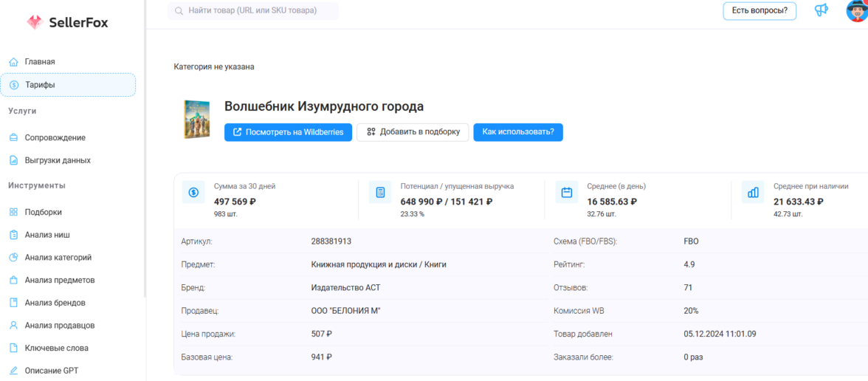
Task: Click the megaphone announcements icon
Action: click(821, 10)
